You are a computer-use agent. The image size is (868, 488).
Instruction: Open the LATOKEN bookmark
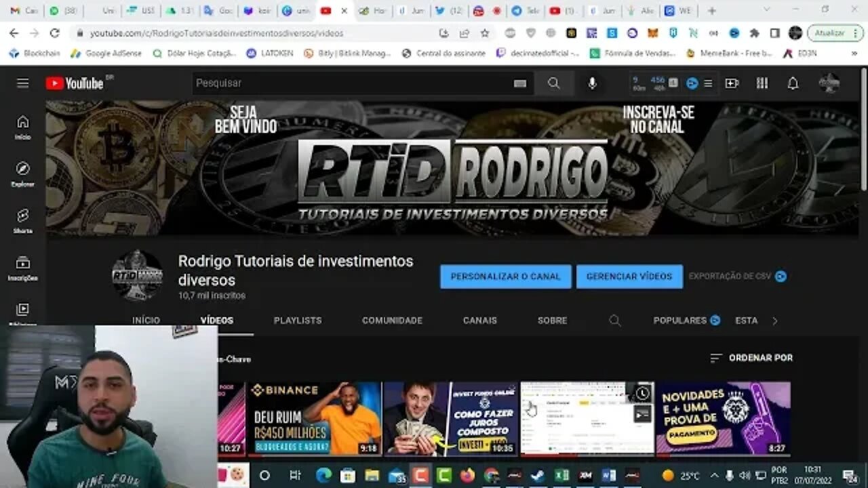point(269,53)
